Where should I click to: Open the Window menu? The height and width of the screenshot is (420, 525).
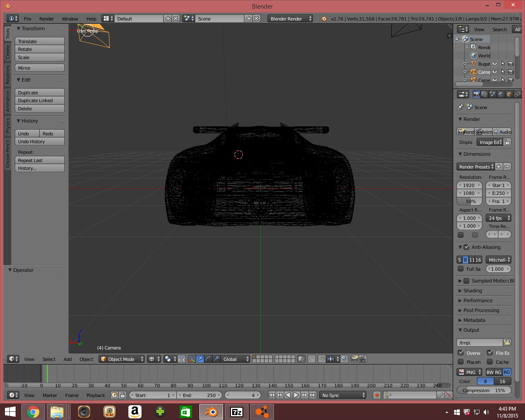[70, 19]
